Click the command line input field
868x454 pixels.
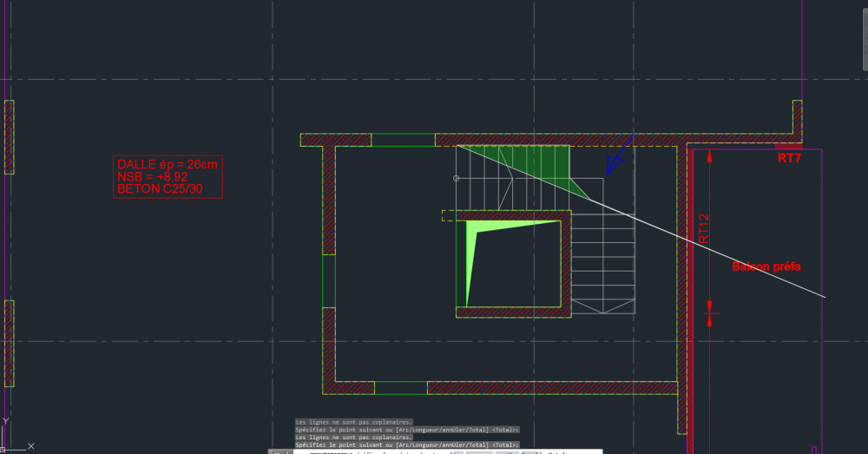pos(447,451)
